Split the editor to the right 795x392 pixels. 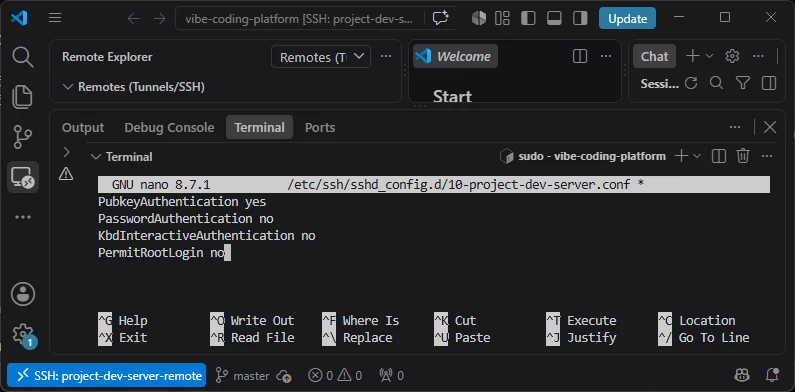click(x=580, y=56)
